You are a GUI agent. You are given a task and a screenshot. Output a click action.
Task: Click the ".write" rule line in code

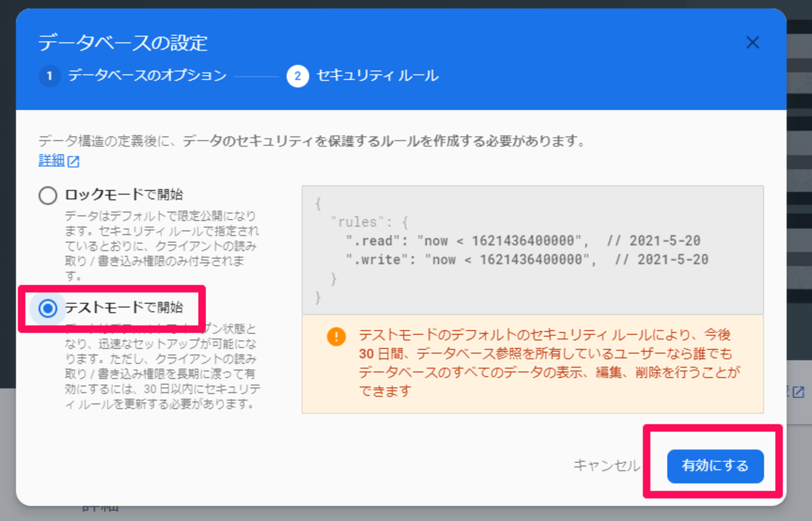(527, 260)
